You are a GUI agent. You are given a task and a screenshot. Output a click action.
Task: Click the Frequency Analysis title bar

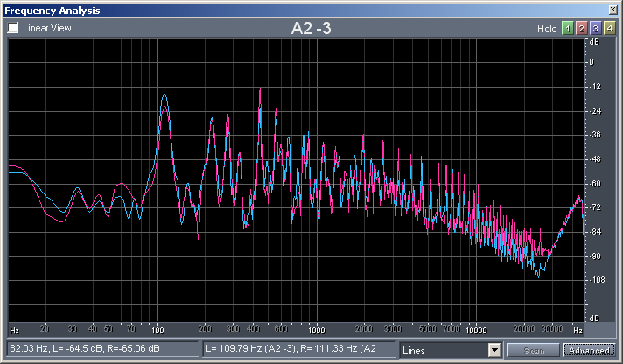tap(262, 10)
